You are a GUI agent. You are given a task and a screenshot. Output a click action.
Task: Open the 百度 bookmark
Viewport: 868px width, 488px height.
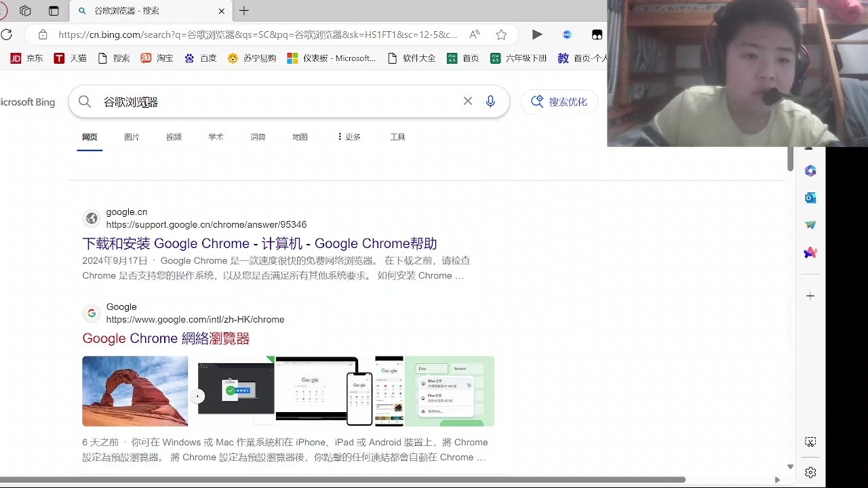201,58
